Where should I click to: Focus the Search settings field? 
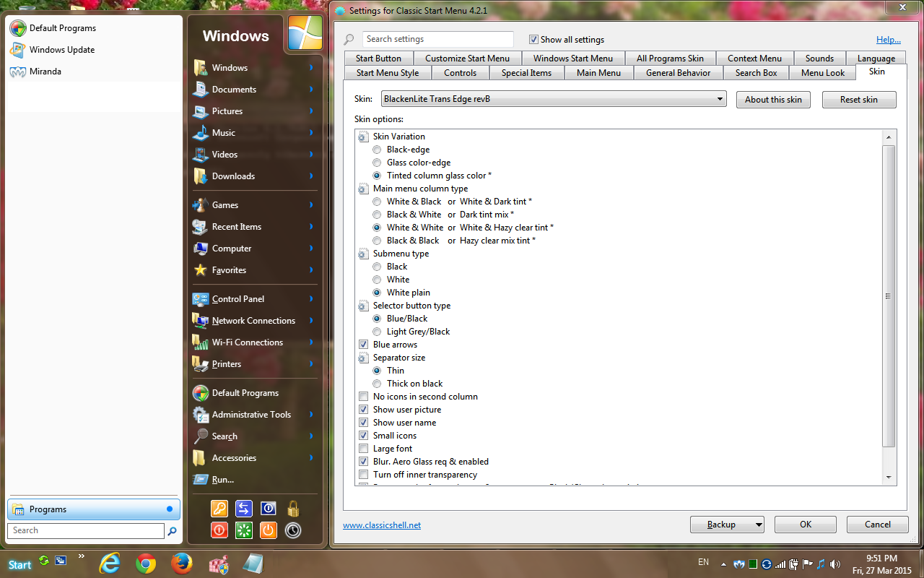(437, 40)
